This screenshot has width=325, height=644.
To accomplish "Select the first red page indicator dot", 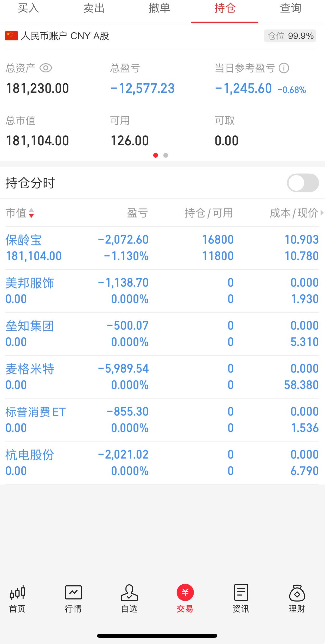I will click(x=156, y=155).
